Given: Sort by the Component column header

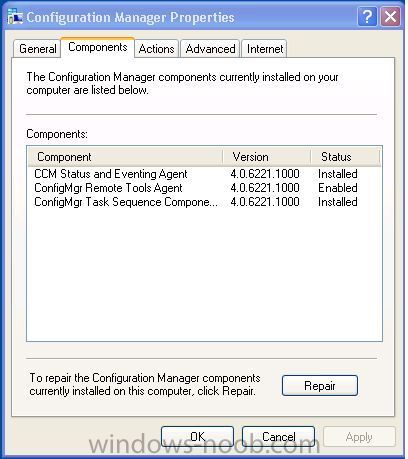Looking at the screenshot, I should click(126, 157).
